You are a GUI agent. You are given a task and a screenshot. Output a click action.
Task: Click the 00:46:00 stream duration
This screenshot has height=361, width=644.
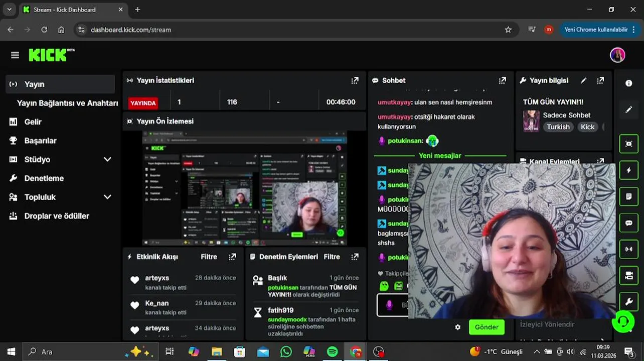(x=341, y=102)
